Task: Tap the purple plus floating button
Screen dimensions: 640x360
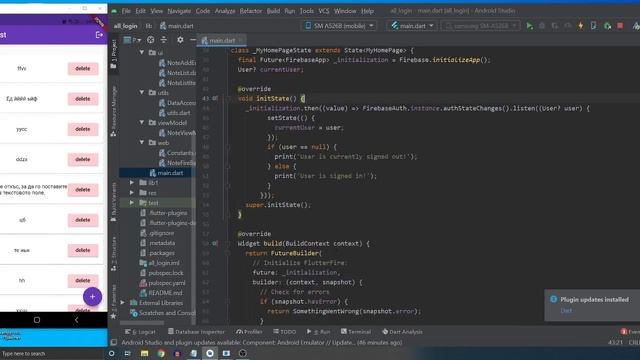Action: click(92, 297)
